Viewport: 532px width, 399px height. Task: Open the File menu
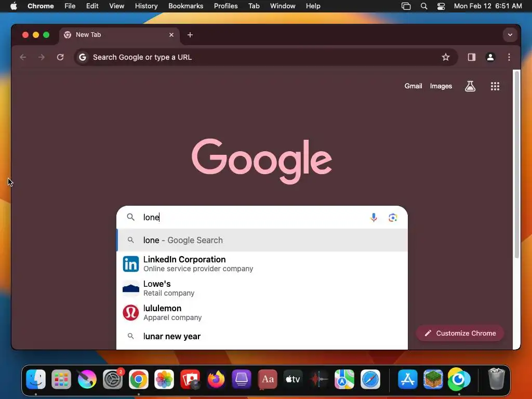(70, 6)
